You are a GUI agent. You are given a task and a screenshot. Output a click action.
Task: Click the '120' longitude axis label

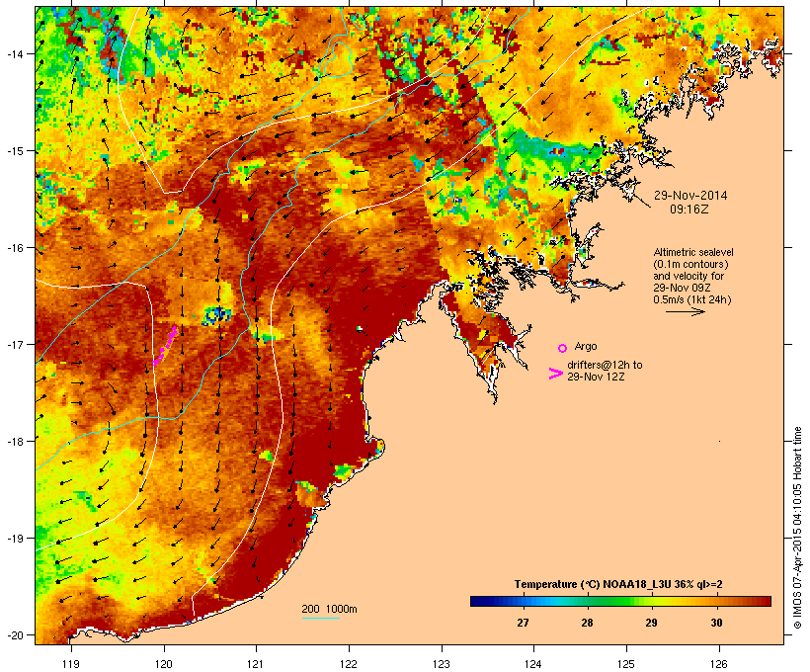tap(164, 664)
